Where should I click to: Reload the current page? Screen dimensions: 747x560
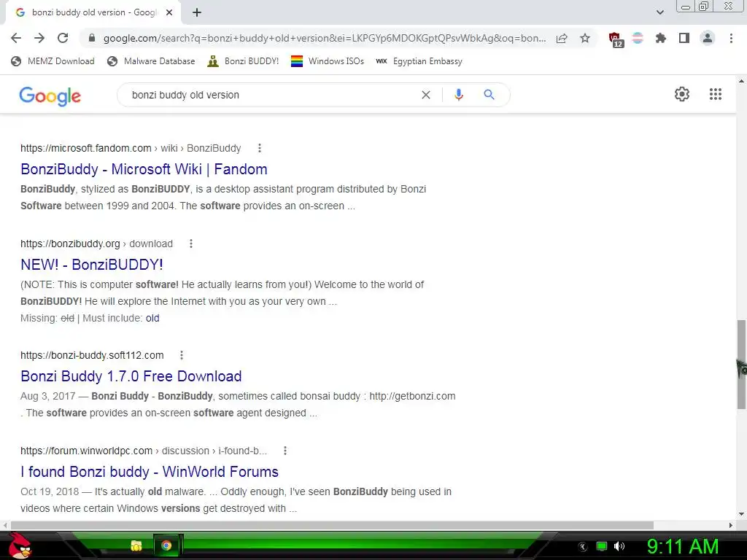click(x=63, y=38)
